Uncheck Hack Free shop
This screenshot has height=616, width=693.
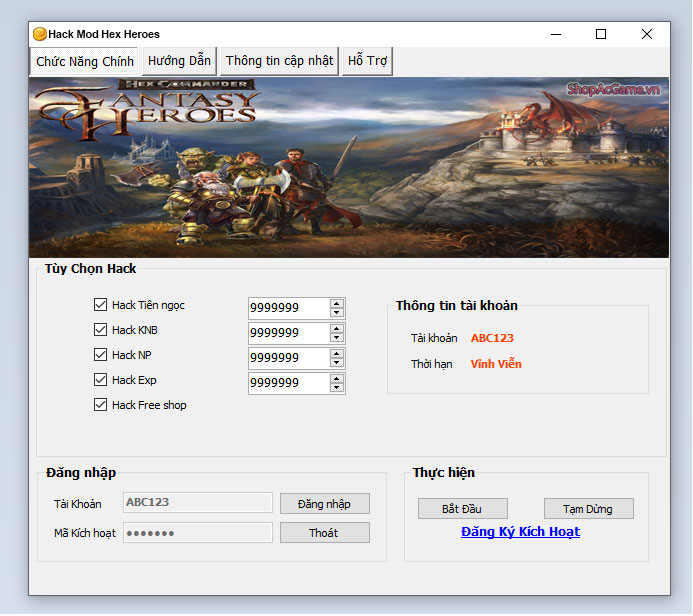(x=100, y=405)
